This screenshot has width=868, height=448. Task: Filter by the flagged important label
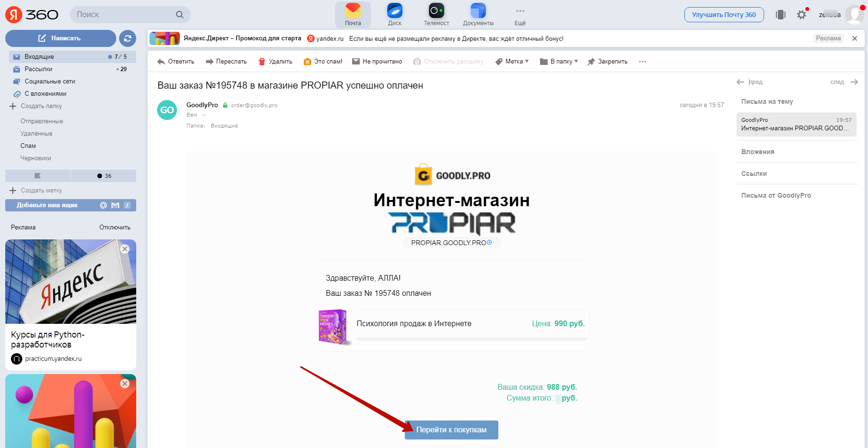pyautogui.click(x=38, y=176)
